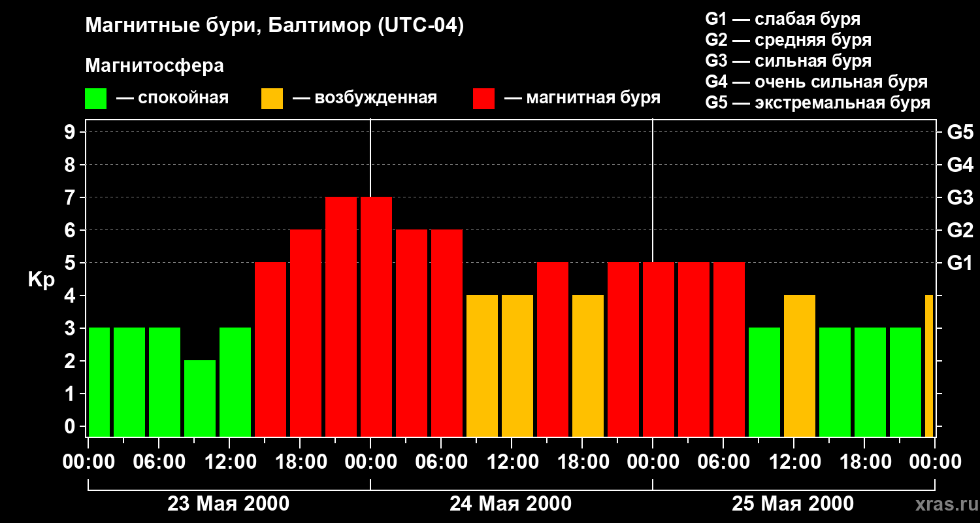The height and width of the screenshot is (523, 980).
Task: Click the orange 'возбужденная' legend swatch
Action: pos(272,99)
